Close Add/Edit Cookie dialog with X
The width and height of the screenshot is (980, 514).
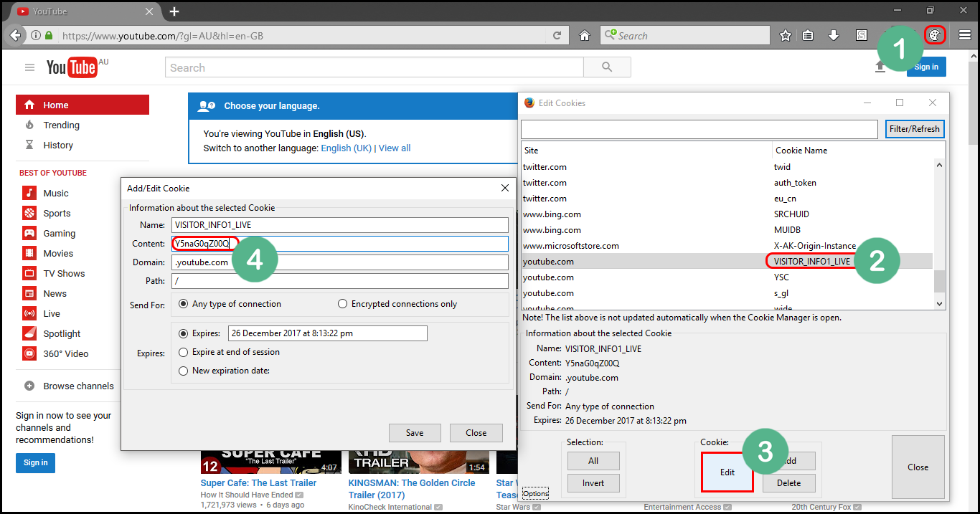(505, 188)
